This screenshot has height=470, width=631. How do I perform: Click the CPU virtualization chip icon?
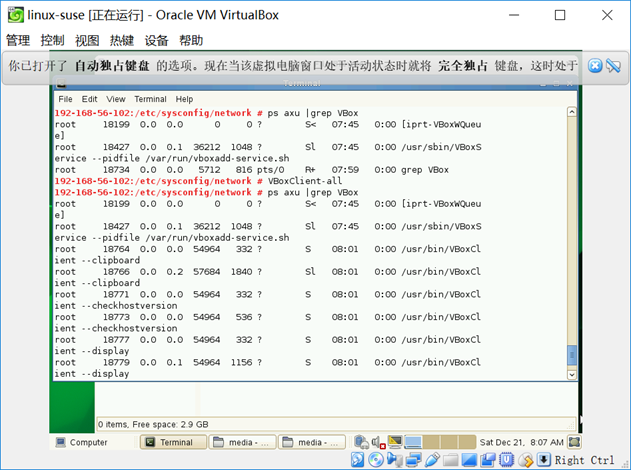507,460
